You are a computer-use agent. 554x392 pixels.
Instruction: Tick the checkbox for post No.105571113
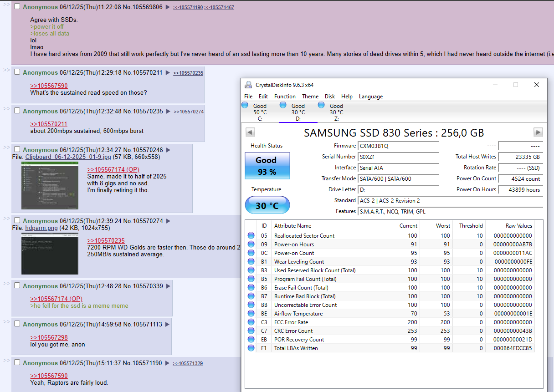(17, 324)
